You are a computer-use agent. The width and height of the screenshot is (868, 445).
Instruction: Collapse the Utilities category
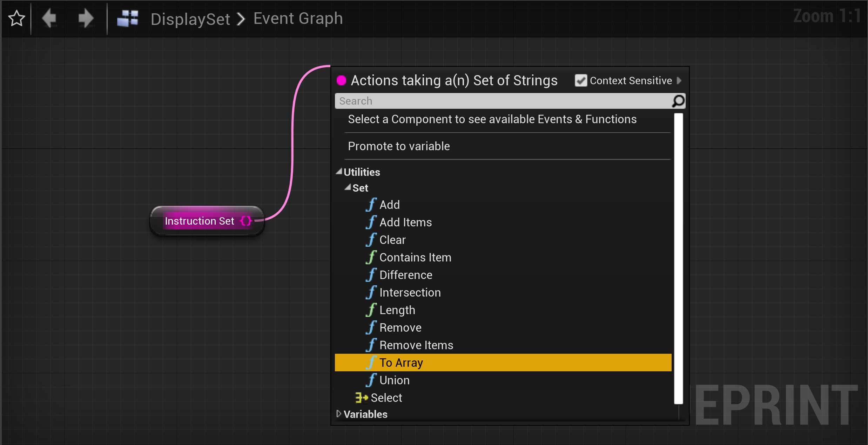[339, 172]
